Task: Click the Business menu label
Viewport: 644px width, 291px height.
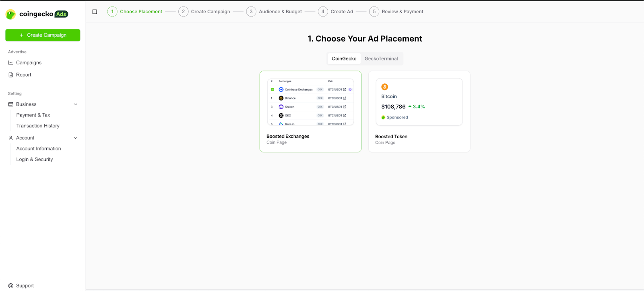Action: 26,104
